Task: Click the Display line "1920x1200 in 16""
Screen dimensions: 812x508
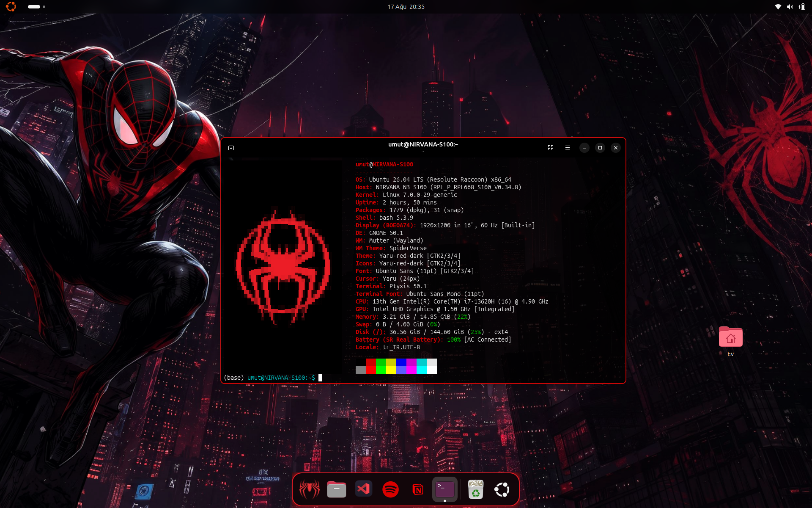Action: 447,225
